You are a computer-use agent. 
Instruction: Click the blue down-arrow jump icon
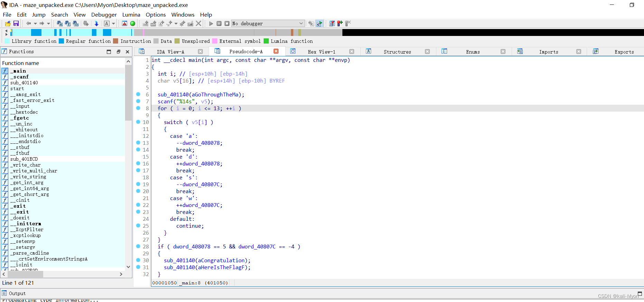click(96, 23)
